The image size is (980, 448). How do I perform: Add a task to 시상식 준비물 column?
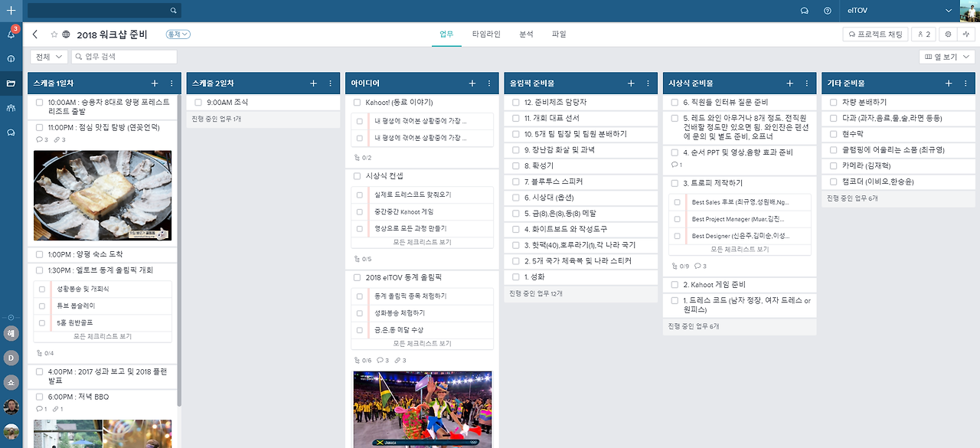(x=789, y=83)
